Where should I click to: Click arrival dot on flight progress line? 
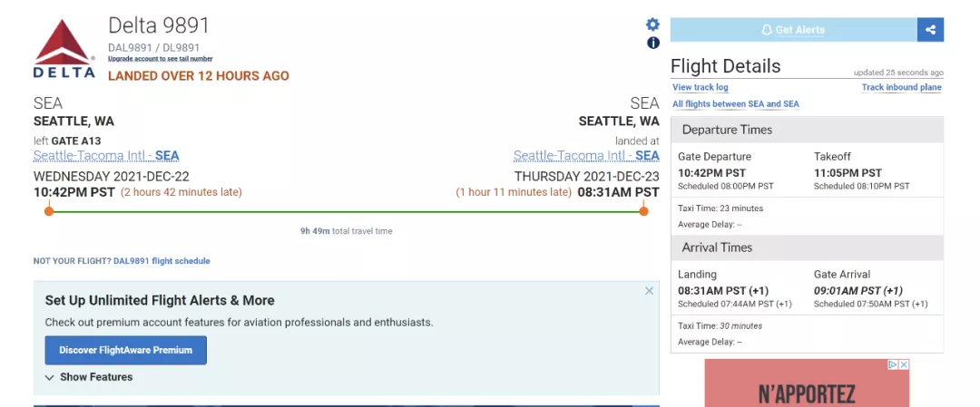[x=643, y=211]
